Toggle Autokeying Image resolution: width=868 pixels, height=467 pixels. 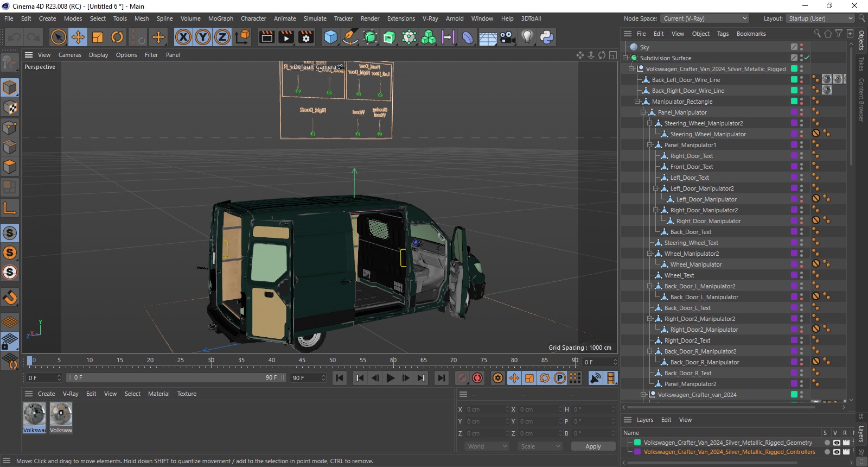[477, 378]
